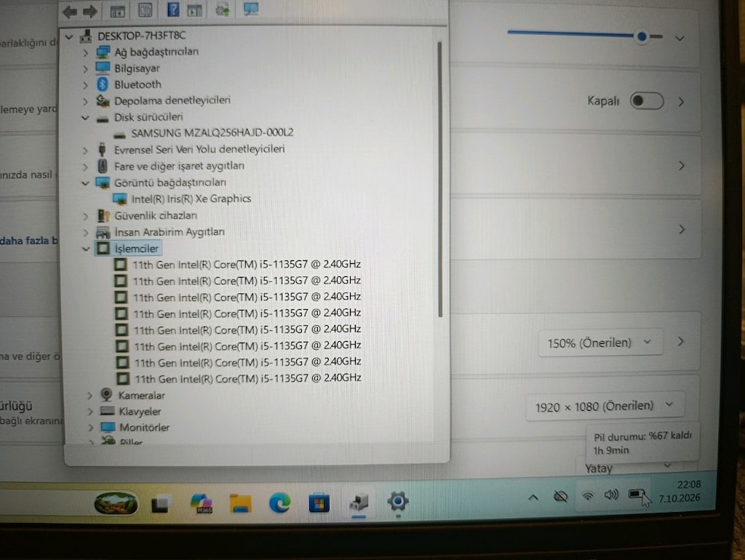Open the 150% (Önerilen) scale dropdown

(600, 343)
